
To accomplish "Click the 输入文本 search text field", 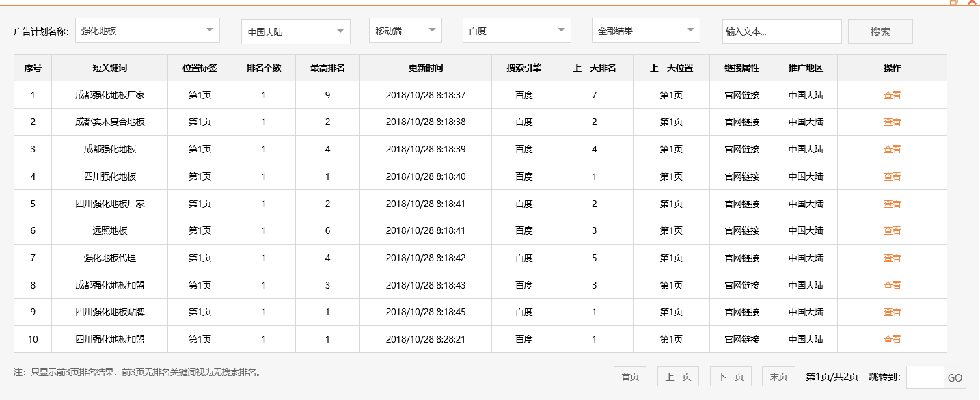I will 781,31.
